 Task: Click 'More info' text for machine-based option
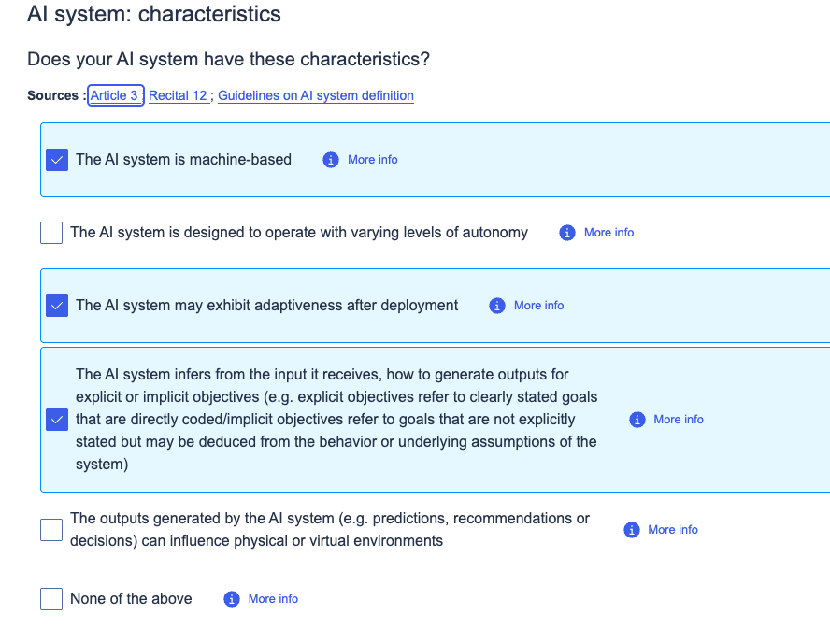pyautogui.click(x=373, y=160)
